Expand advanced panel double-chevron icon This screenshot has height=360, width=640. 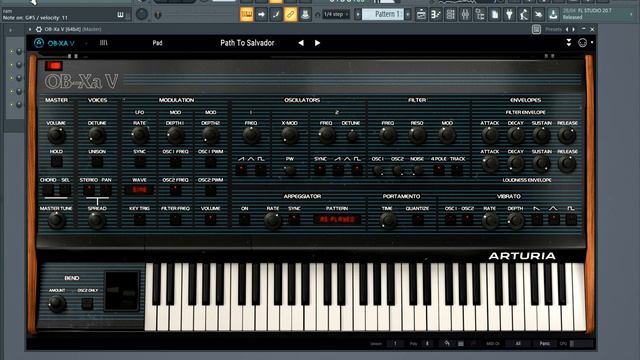569,42
